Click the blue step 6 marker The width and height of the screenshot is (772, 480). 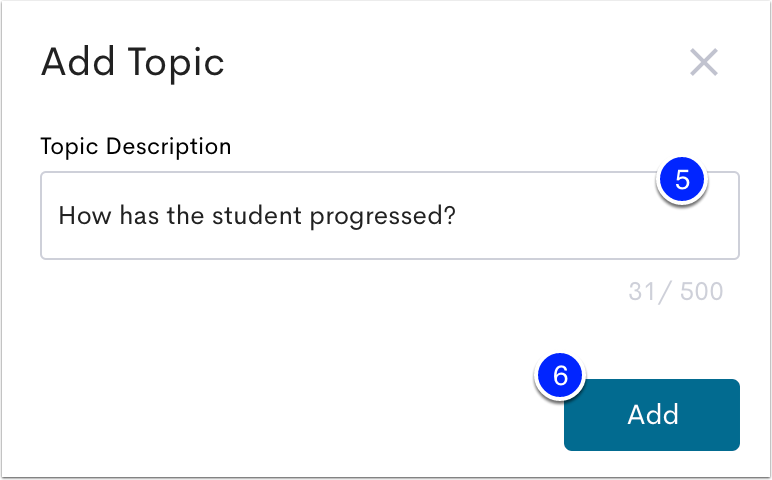click(560, 376)
